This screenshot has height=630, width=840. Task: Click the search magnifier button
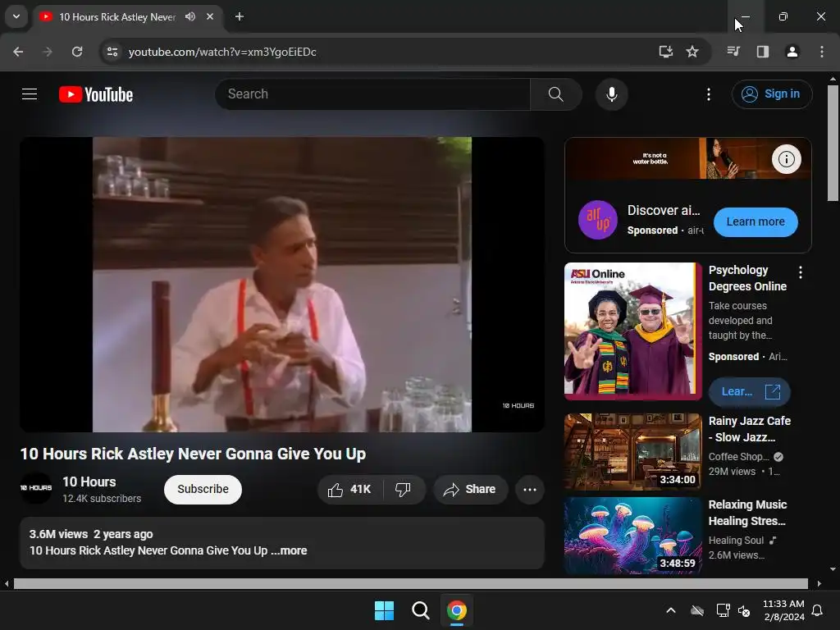pyautogui.click(x=556, y=94)
